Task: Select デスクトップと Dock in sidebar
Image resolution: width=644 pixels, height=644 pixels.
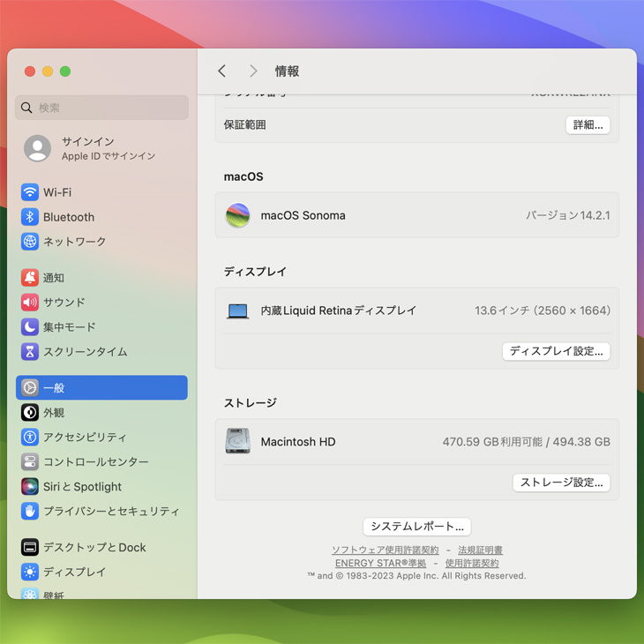Action: tap(94, 548)
